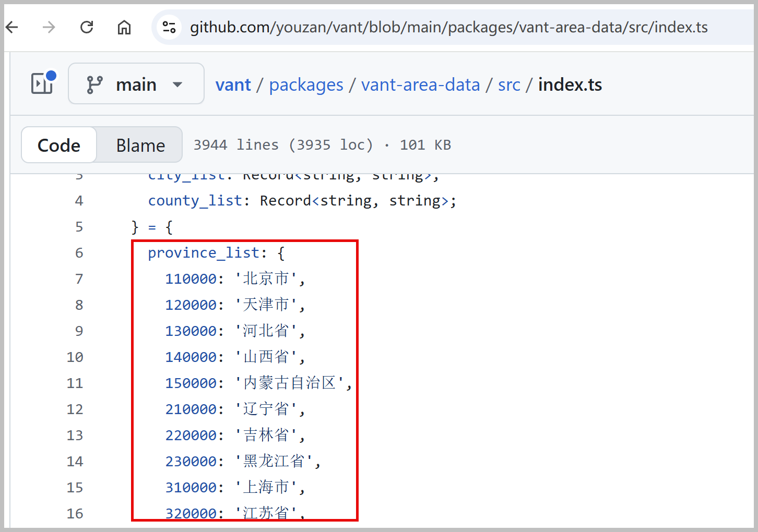Click the province_list code text

coord(204,253)
